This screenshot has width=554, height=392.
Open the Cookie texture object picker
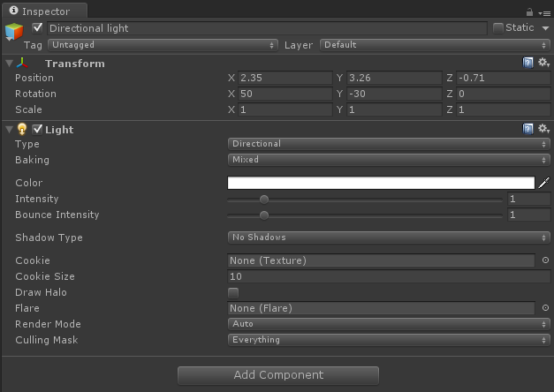coord(545,260)
